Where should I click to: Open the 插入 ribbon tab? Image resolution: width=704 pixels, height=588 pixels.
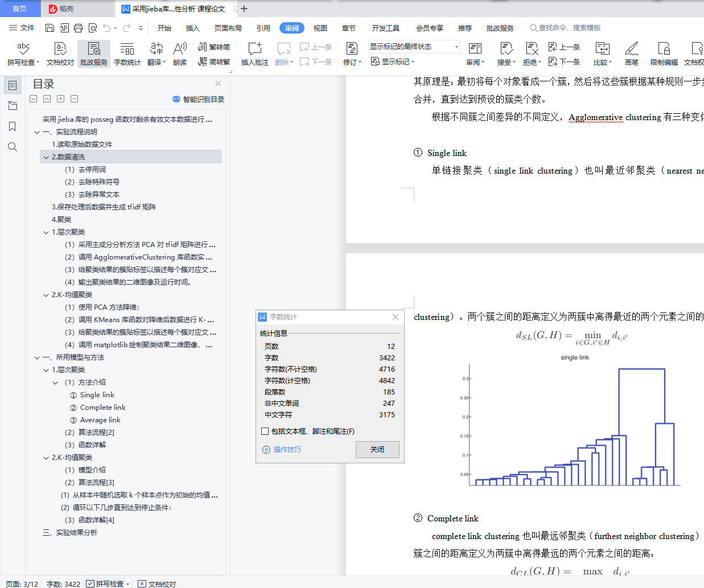click(x=193, y=28)
